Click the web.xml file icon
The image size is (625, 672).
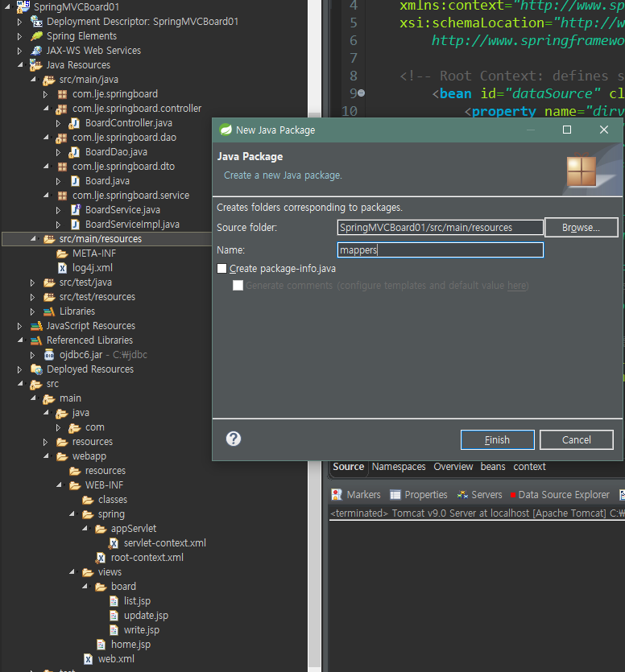88,659
